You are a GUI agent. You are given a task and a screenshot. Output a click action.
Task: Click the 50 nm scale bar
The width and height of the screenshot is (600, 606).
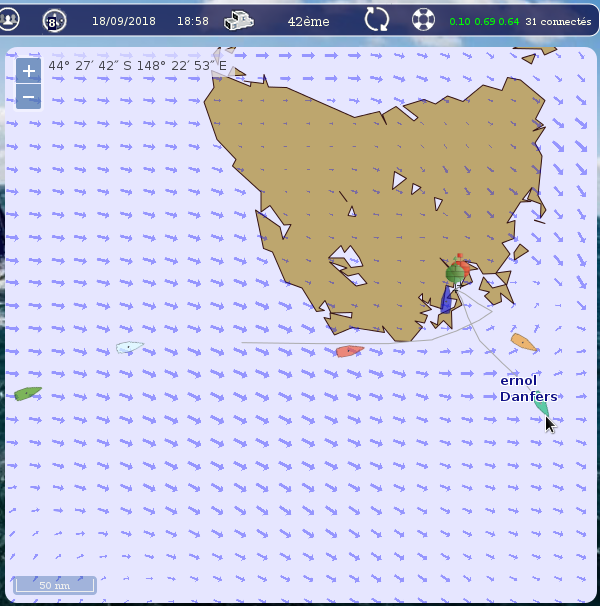(x=55, y=584)
